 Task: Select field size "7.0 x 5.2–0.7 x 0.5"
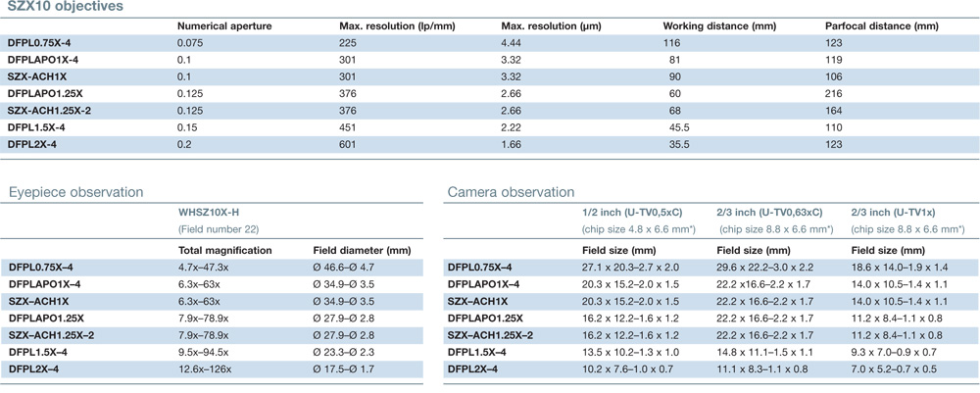click(895, 369)
